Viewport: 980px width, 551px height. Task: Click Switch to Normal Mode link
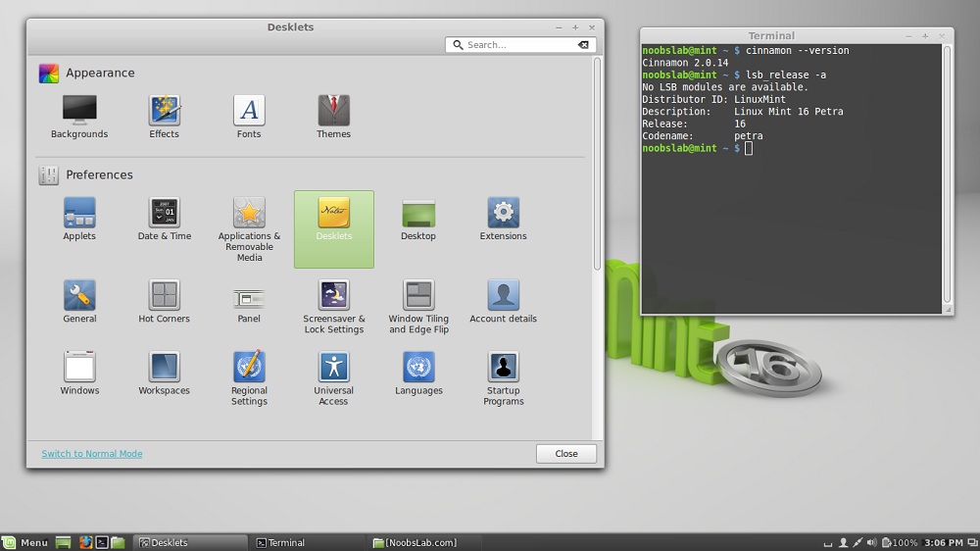click(92, 454)
